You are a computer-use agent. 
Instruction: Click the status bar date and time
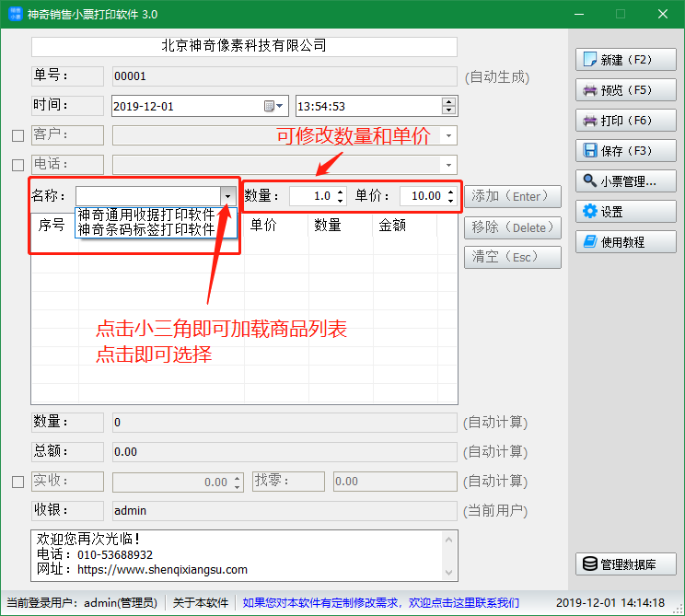click(610, 603)
